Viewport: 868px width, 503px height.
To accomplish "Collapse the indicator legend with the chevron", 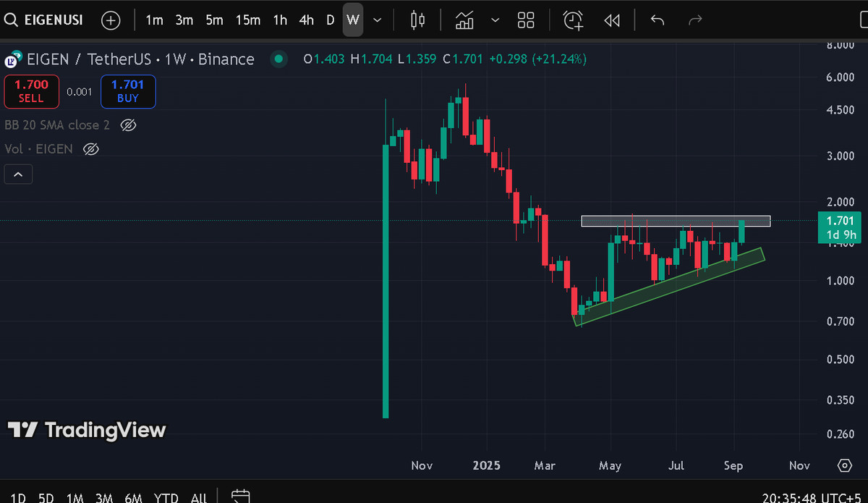I will tap(18, 174).
